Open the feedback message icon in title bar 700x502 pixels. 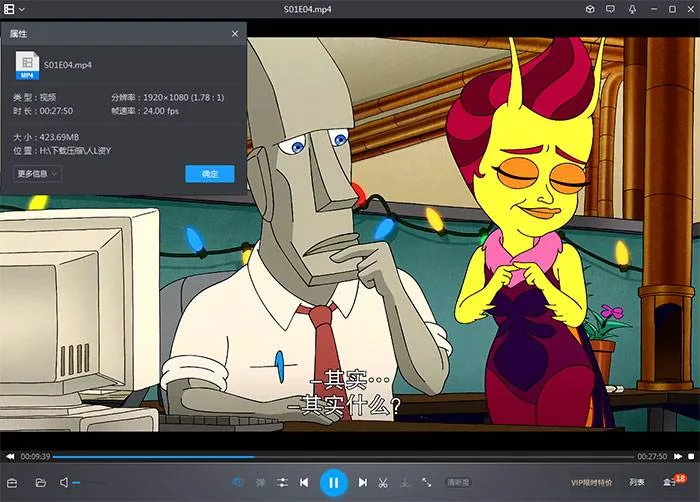coord(610,9)
